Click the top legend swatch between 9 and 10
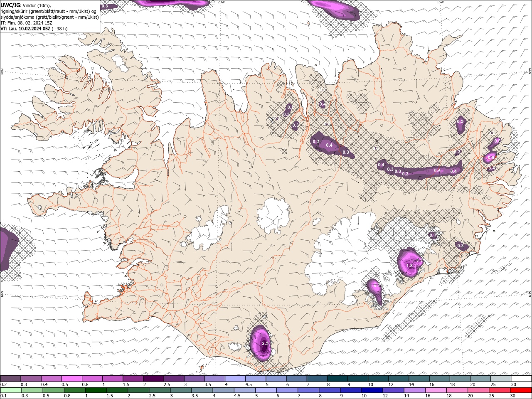 [358, 379]
